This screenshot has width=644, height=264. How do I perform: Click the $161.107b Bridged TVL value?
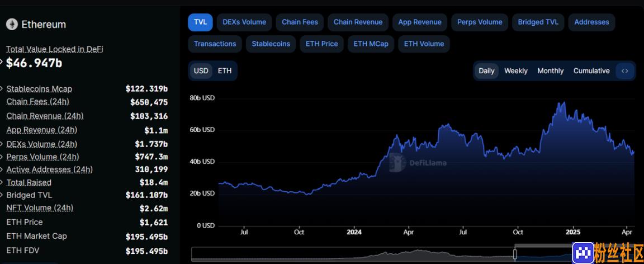pyautogui.click(x=146, y=195)
